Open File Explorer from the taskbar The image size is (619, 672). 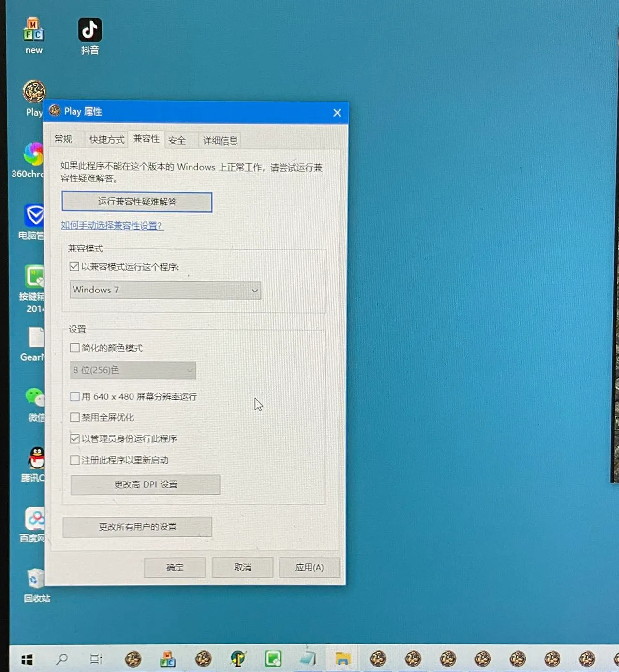(342, 659)
